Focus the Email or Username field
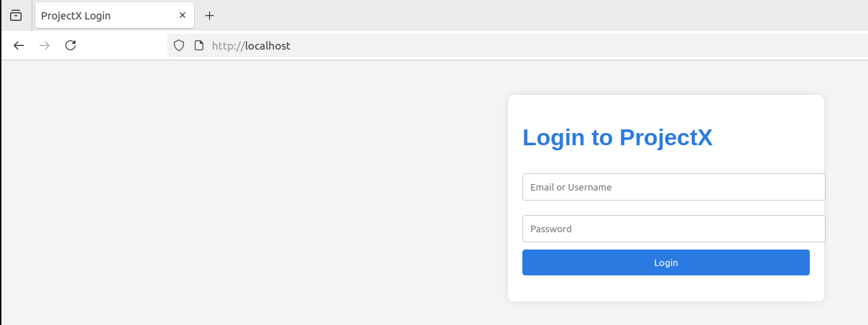This screenshot has height=325, width=868. 673,187
